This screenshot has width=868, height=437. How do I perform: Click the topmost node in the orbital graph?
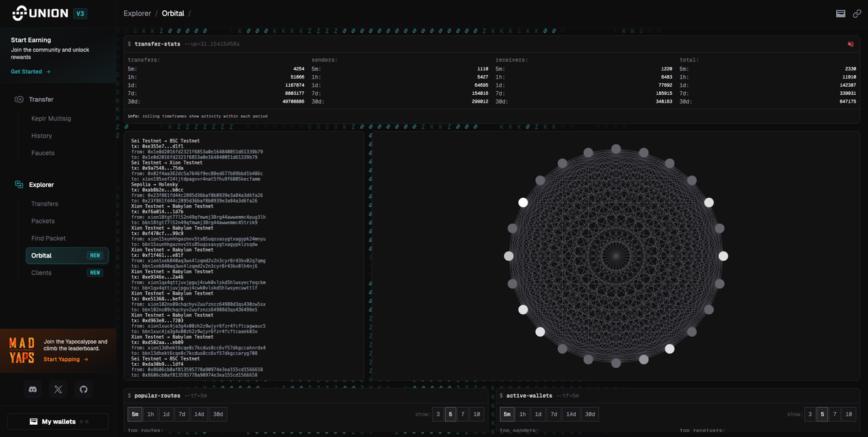[616, 149]
